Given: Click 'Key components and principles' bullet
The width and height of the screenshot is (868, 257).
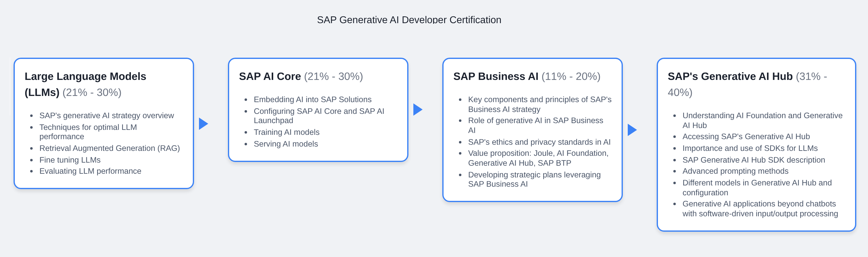Looking at the screenshot, I should pyautogui.click(x=539, y=104).
